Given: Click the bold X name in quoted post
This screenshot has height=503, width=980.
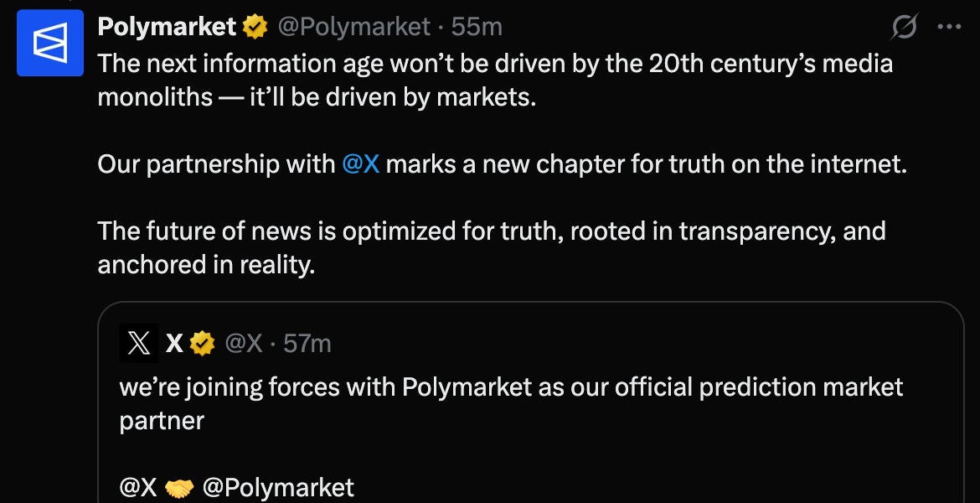Looking at the screenshot, I should (x=174, y=344).
